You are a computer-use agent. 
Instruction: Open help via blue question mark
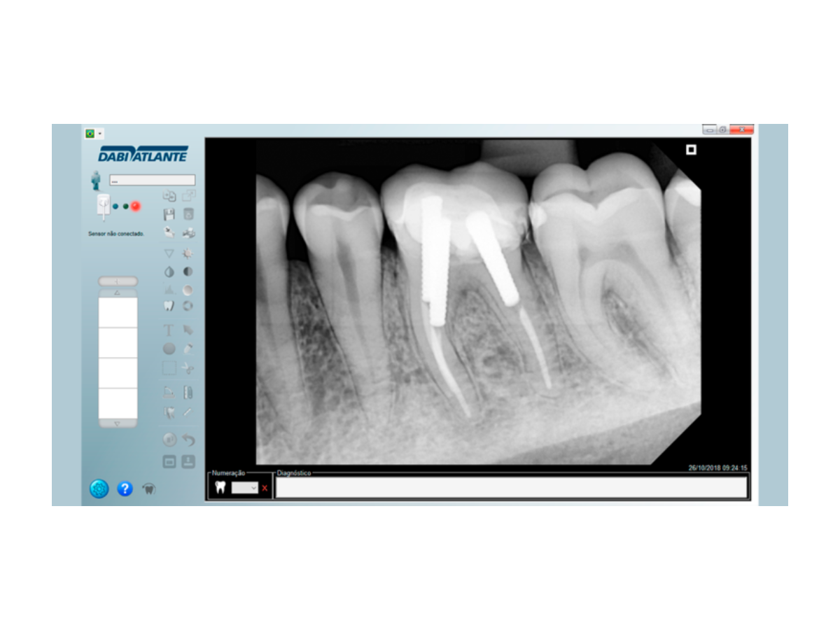coord(125,489)
